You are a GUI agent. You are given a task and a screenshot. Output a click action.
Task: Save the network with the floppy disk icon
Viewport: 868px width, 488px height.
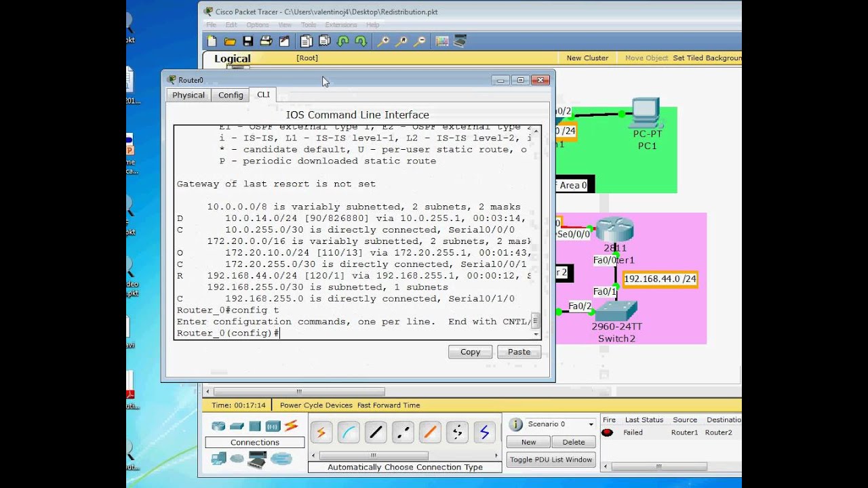click(x=248, y=41)
